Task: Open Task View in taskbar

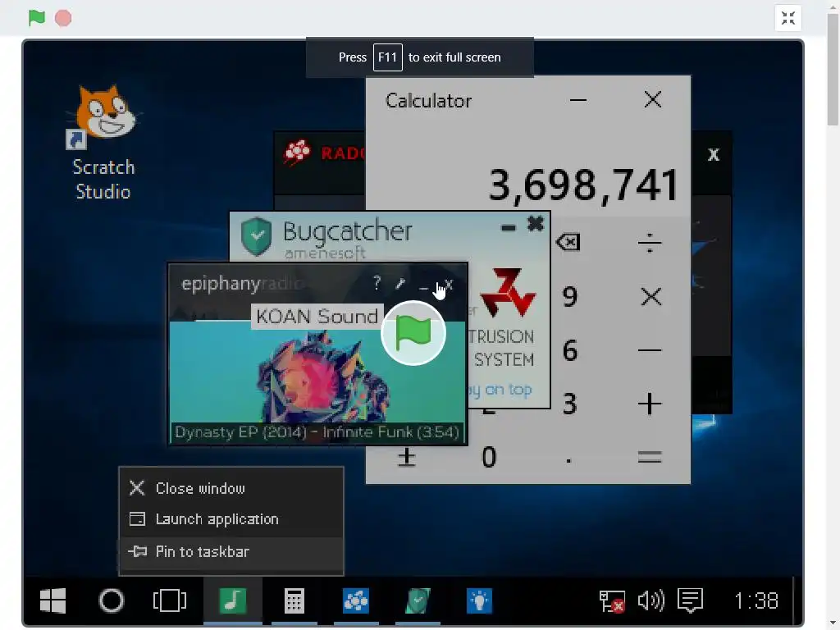Action: 170,600
